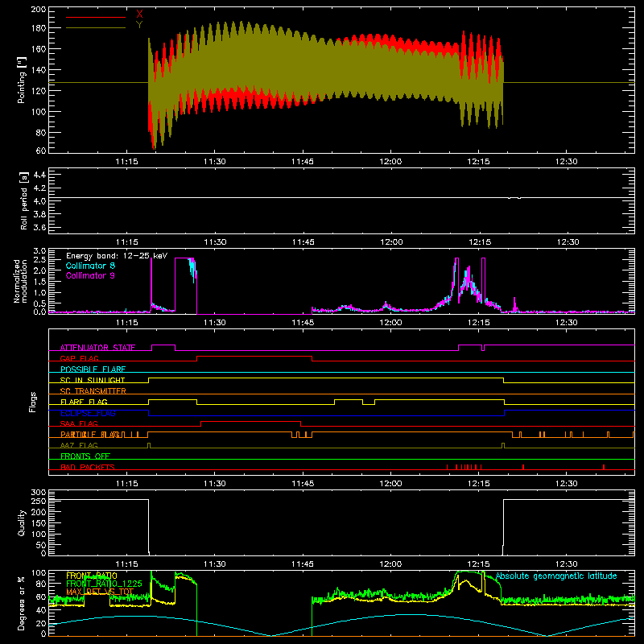Click the Normalized modulation axis title

pos(20,281)
